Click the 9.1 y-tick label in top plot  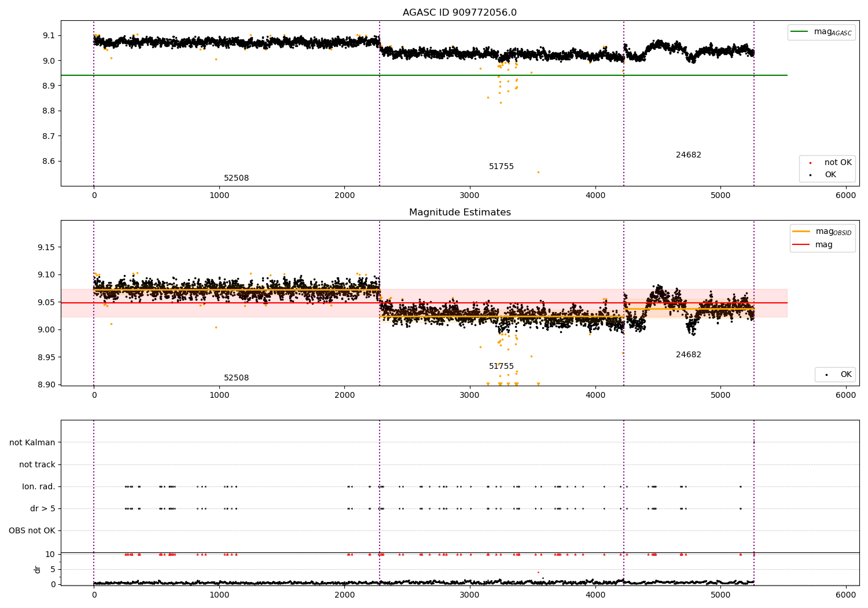49,36
